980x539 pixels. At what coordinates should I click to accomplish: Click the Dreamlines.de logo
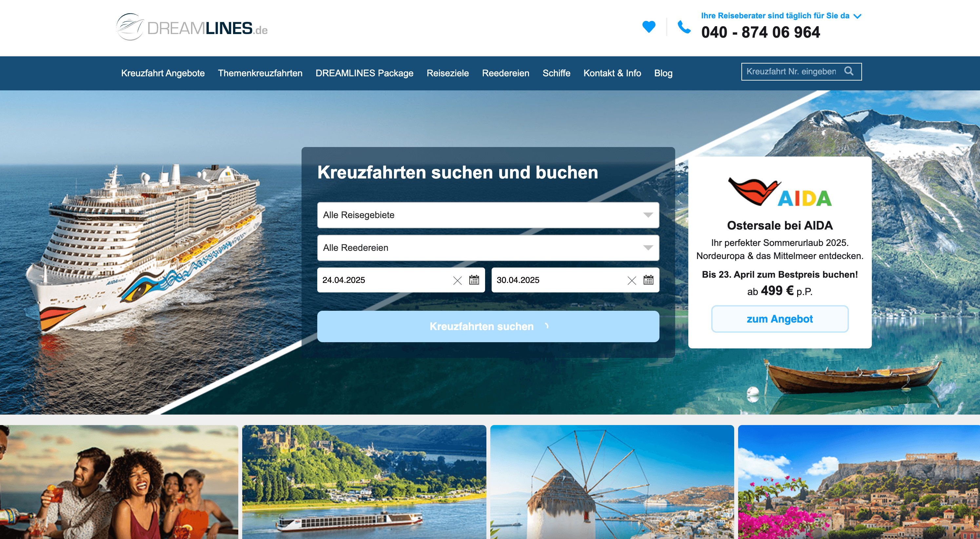[x=192, y=27]
